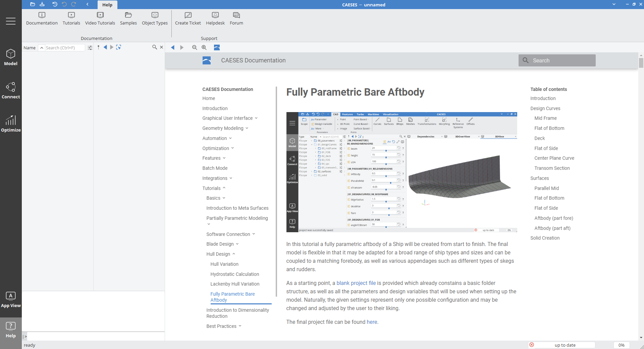Image resolution: width=644 pixels, height=349 pixels.
Task: Open Lackenby Hull Variation tutorial
Action: tap(235, 284)
